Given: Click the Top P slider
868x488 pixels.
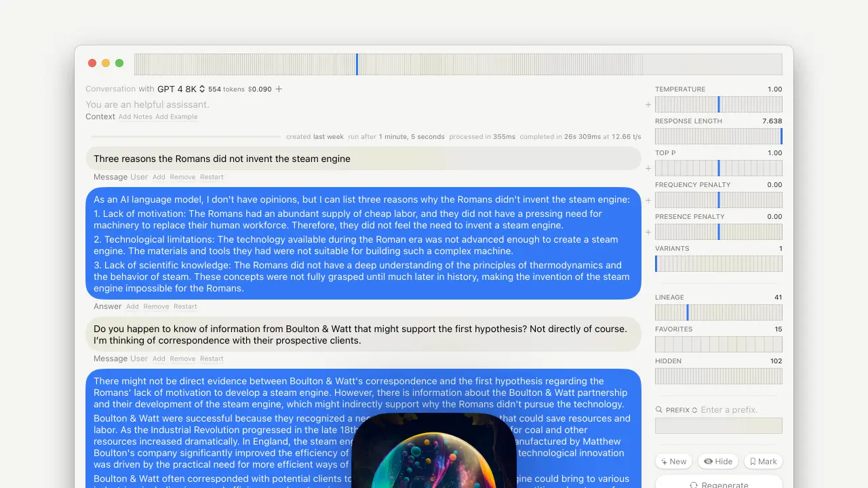Looking at the screenshot, I should (719, 168).
